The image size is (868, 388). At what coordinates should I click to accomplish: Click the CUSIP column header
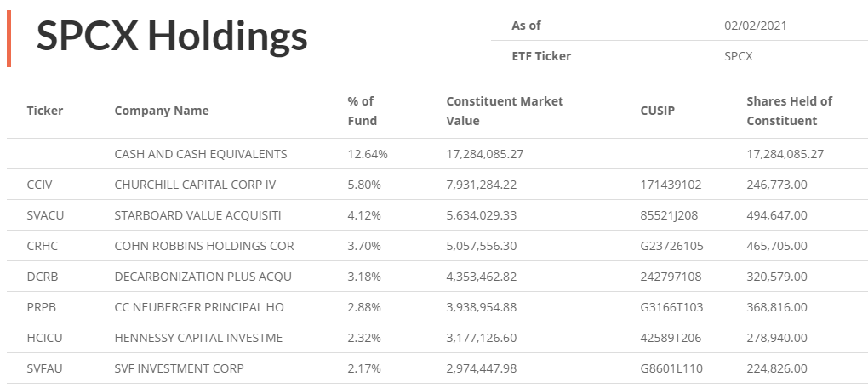tap(658, 111)
